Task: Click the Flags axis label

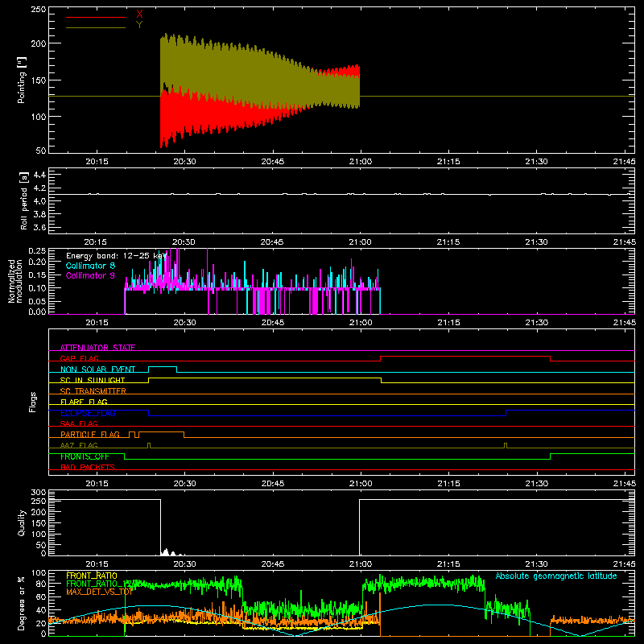Action: 33,402
